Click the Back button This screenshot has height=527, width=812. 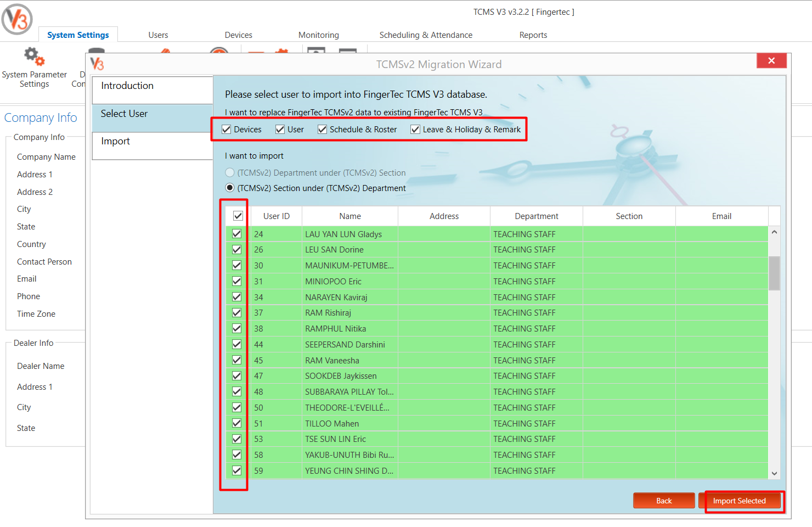[x=664, y=501]
